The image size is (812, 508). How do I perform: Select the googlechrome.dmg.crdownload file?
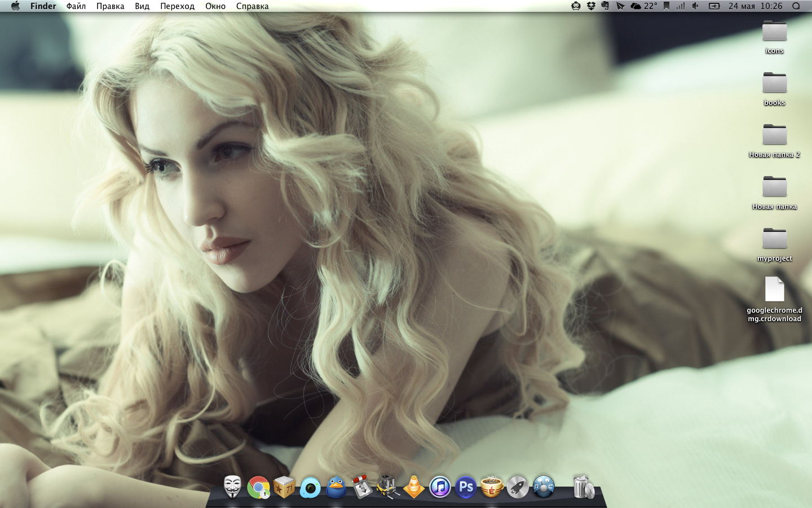[774, 290]
